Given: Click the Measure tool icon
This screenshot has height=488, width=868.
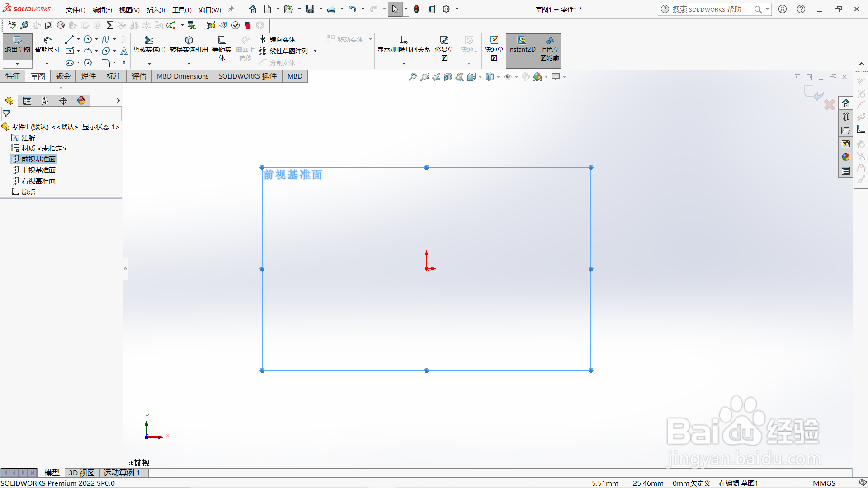Looking at the screenshot, I should point(25,25).
